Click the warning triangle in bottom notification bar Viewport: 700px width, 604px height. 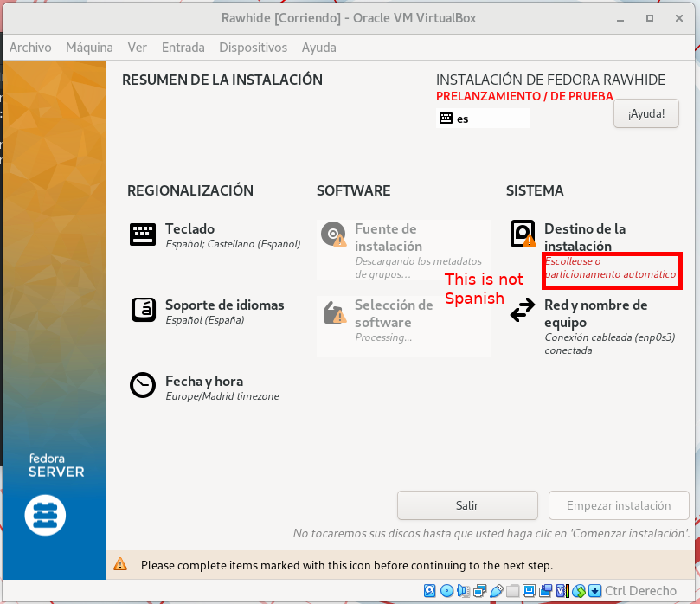click(120, 564)
